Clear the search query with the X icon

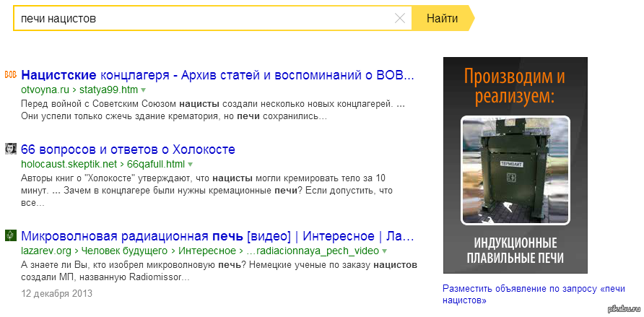pos(399,19)
